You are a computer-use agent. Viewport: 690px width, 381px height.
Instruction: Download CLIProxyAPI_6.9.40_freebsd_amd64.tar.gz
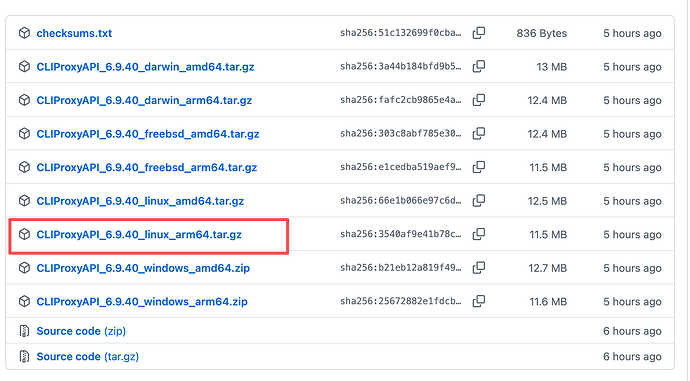pyautogui.click(x=148, y=134)
